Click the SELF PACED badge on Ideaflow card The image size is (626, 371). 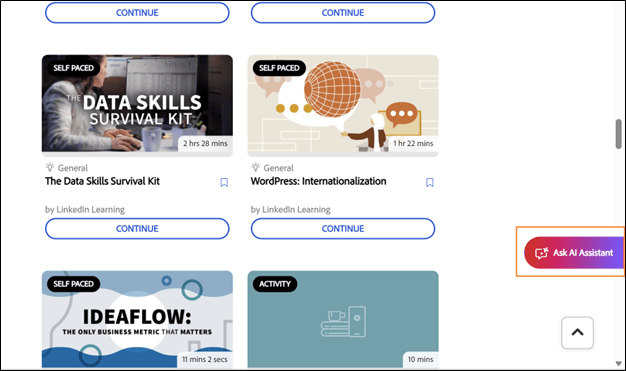(x=73, y=284)
